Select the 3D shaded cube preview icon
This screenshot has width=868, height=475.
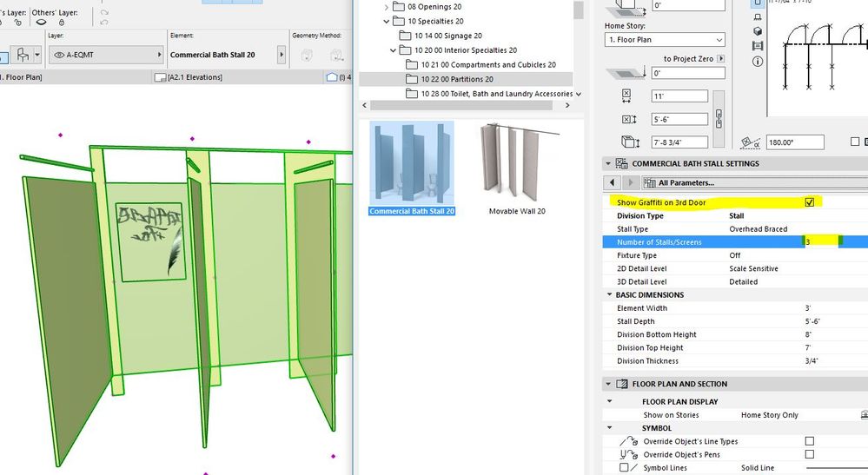[x=758, y=31]
